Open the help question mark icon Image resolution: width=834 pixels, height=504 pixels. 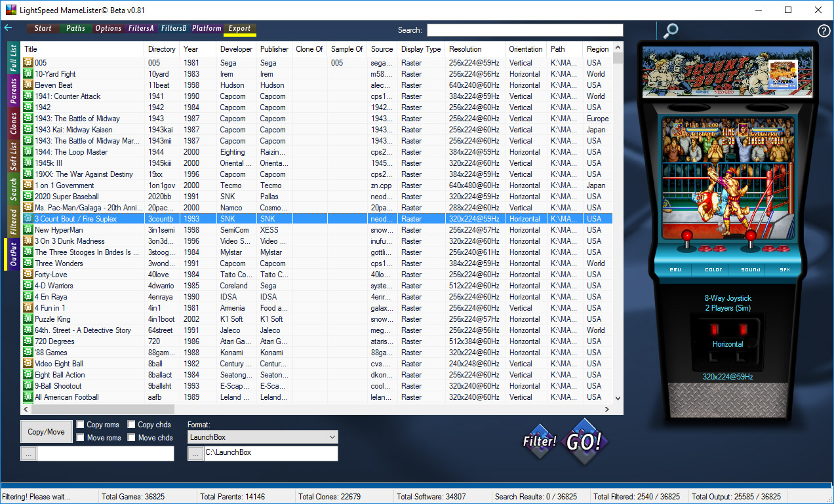824,31
